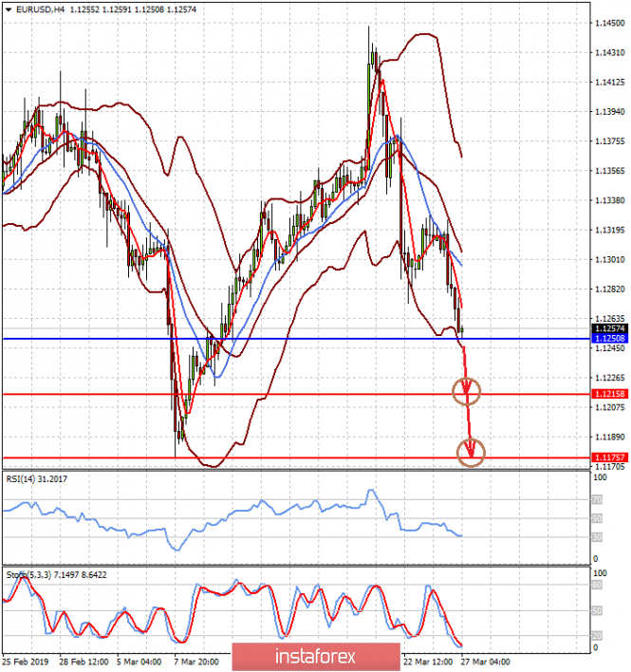Image resolution: width=631 pixels, height=672 pixels.
Task: Open the instaforex logo link
Action: (316, 656)
